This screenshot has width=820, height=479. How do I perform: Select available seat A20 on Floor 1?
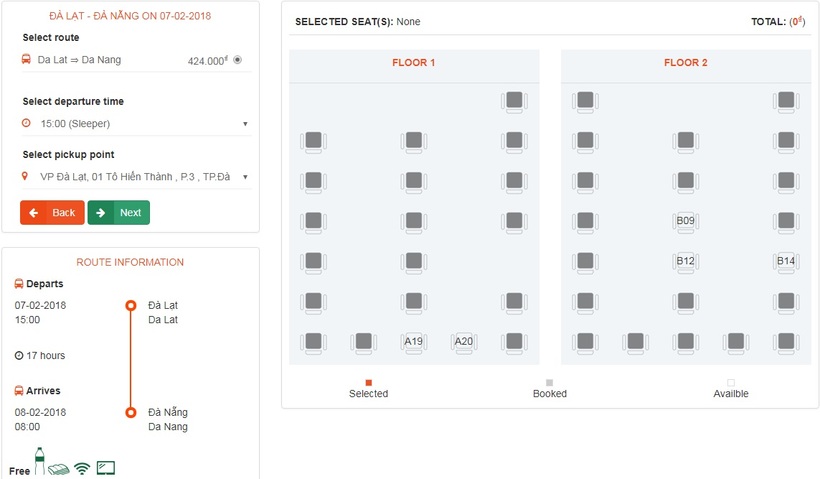(464, 342)
